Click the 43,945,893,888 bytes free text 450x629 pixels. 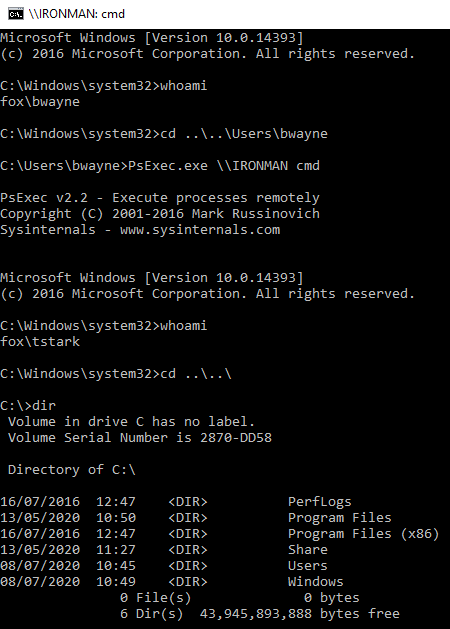[300, 614]
